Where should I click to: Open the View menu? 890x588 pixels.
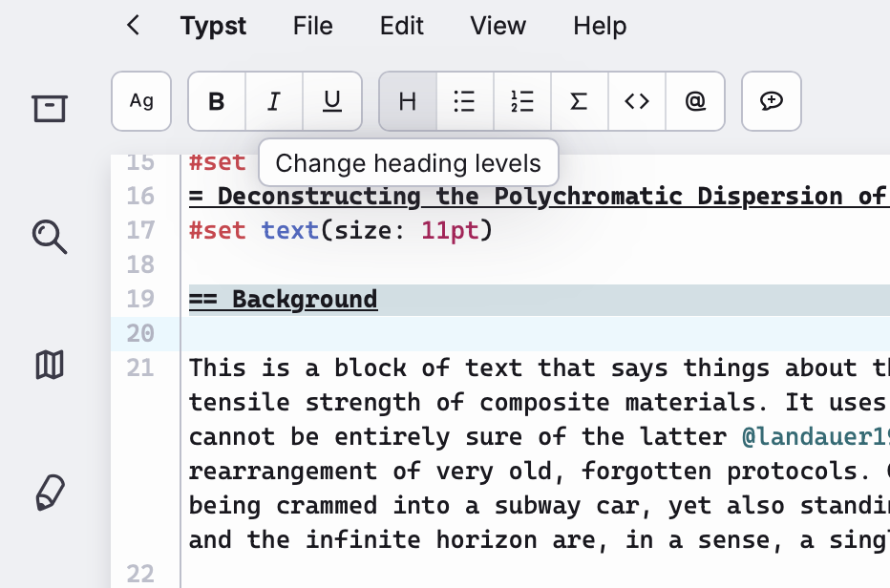pyautogui.click(x=498, y=26)
